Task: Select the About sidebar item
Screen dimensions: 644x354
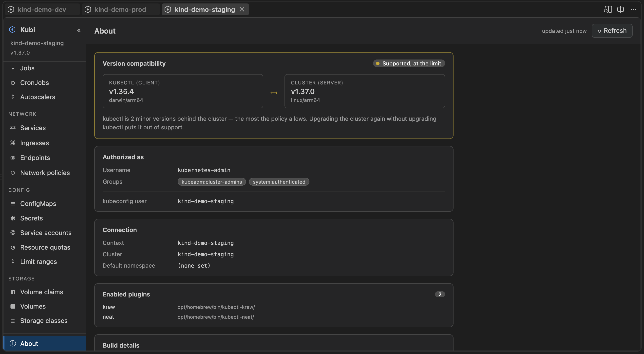Action: click(45, 343)
